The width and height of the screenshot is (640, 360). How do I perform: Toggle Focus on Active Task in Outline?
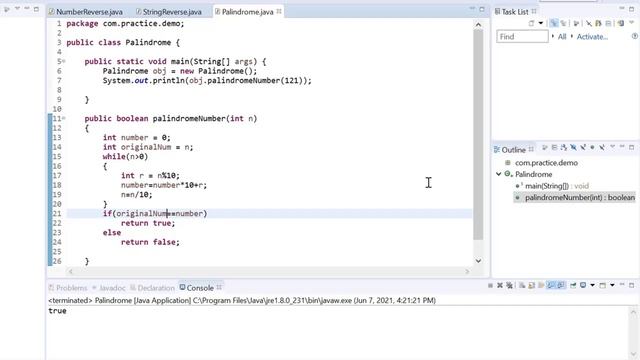click(x=545, y=148)
